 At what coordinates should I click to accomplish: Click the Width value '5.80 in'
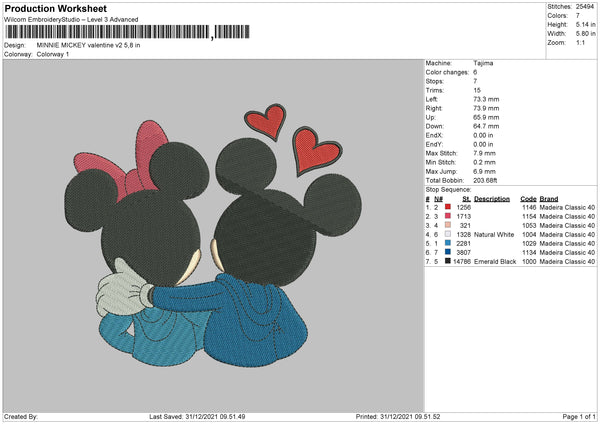585,34
